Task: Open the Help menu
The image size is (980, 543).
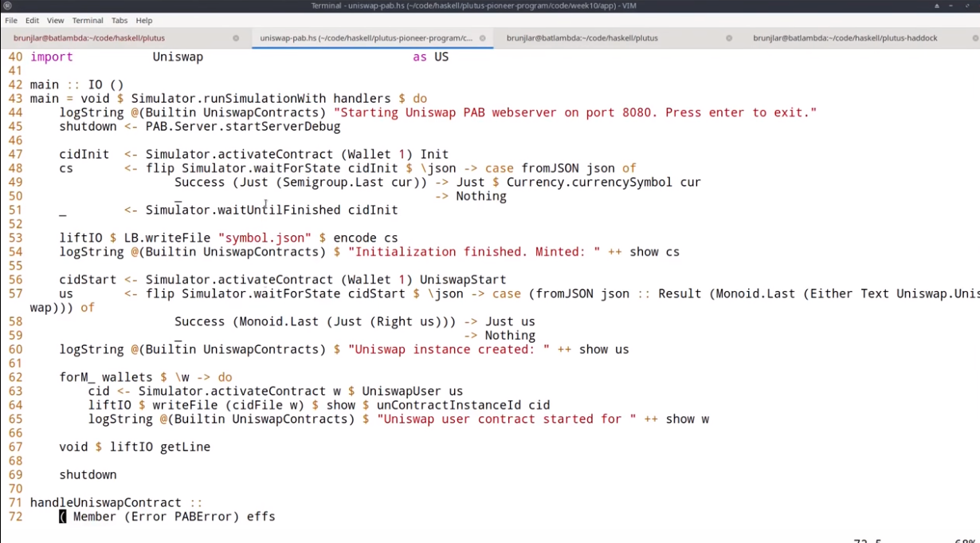Action: tap(143, 21)
